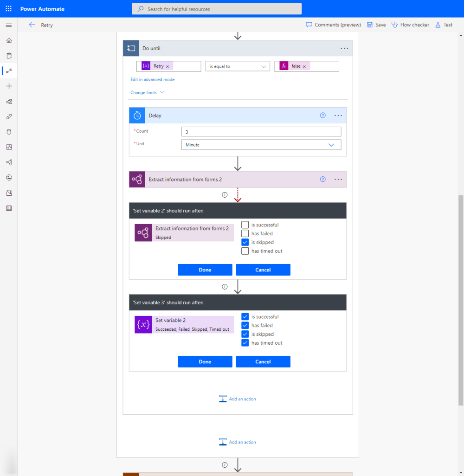Screen dimensions: 464x476
Task: Click Extract information from forms 2 header
Action: point(238,180)
